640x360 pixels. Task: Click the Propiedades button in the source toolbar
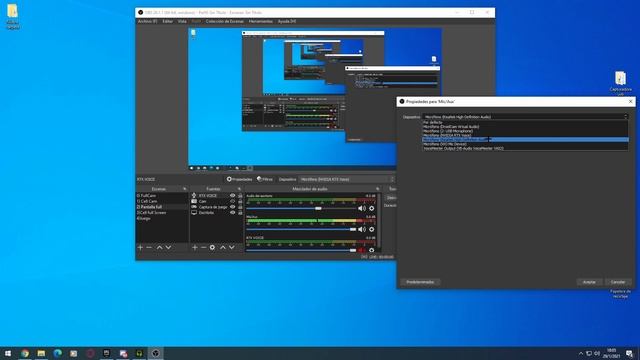point(240,179)
